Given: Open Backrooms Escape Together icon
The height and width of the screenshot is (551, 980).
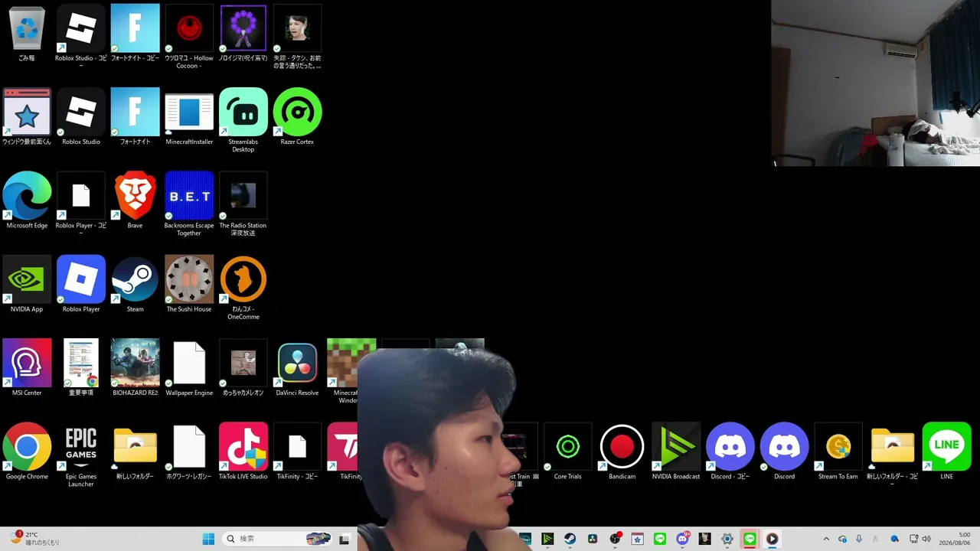Looking at the screenshot, I should 189,203.
